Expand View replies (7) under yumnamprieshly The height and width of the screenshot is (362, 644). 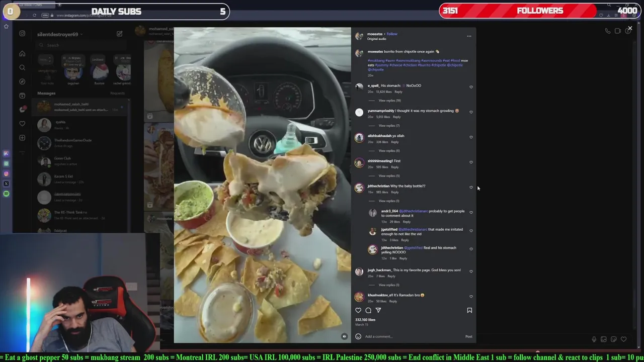[389, 126]
